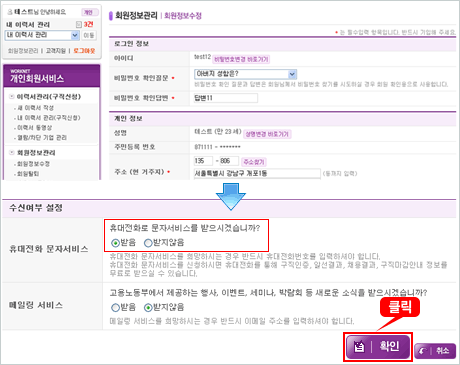This screenshot has height=365, width=460.
Task: Click the 확인 confirm button
Action: (x=378, y=347)
